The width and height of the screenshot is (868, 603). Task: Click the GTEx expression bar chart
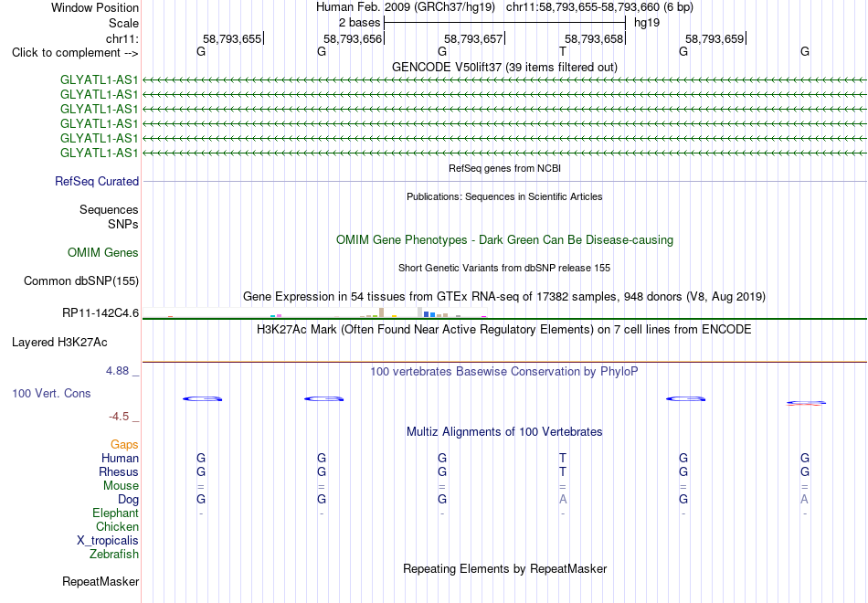(314, 312)
